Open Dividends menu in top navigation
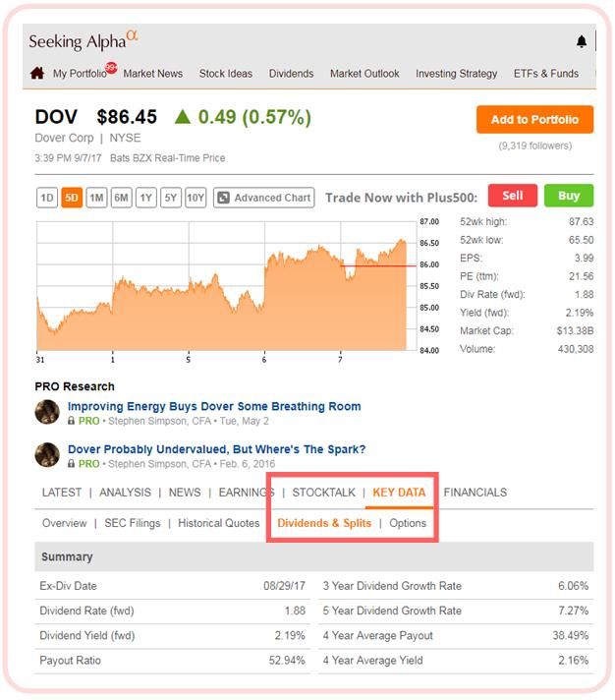Image resolution: width=615 pixels, height=700 pixels. click(291, 73)
